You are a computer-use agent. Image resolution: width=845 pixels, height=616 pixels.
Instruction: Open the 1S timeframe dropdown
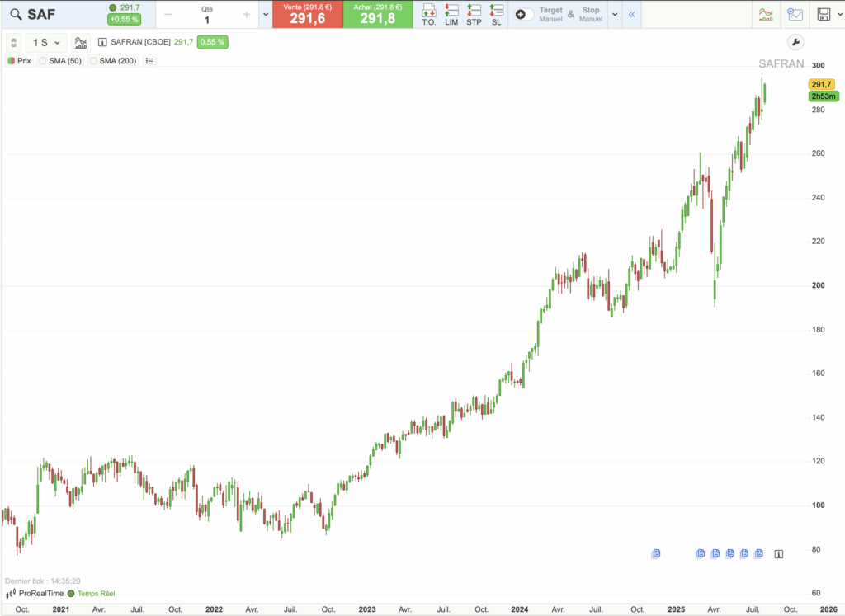click(x=47, y=42)
